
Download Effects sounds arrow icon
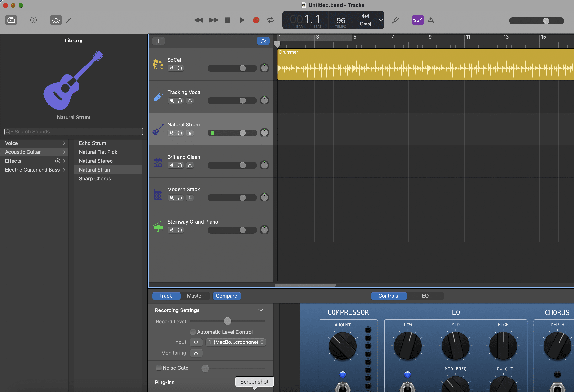tap(57, 161)
